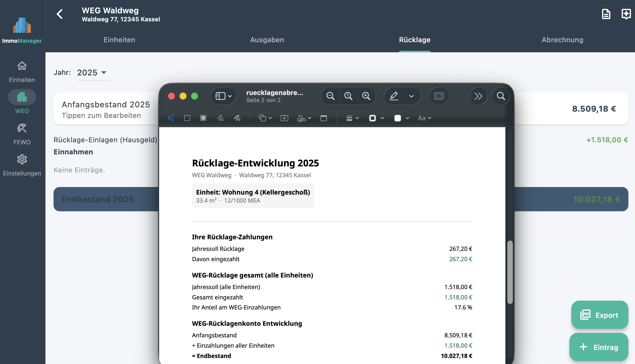Click the +1.518,00 € Einlagen amount

coord(607,140)
